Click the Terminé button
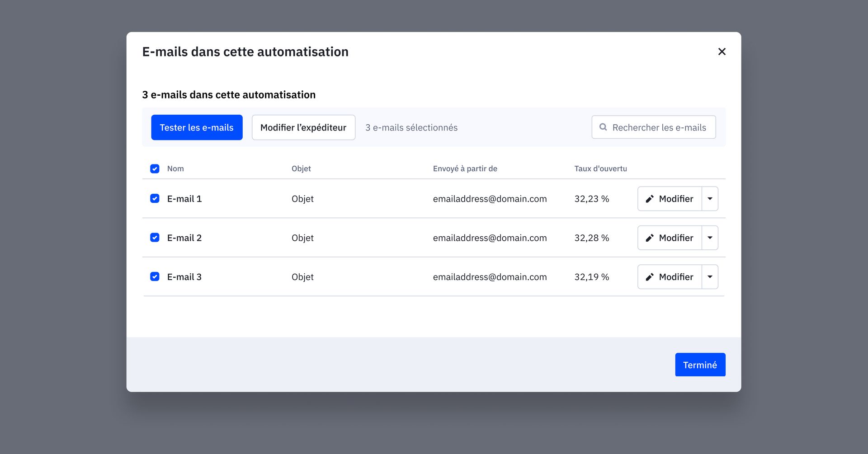This screenshot has width=868, height=454. click(x=700, y=365)
